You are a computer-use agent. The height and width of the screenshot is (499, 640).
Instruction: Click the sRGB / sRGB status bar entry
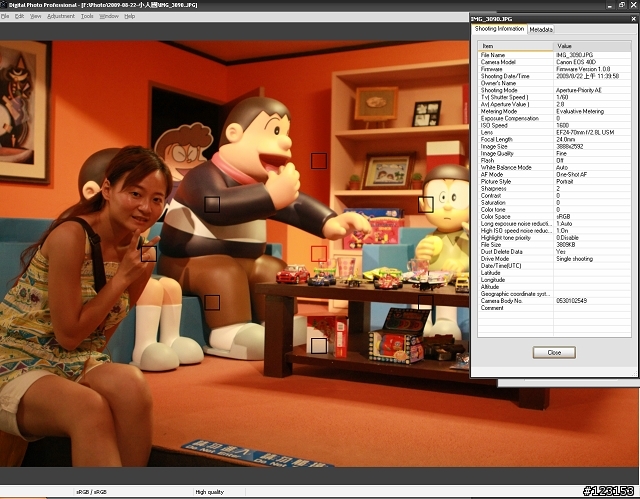(x=91, y=492)
